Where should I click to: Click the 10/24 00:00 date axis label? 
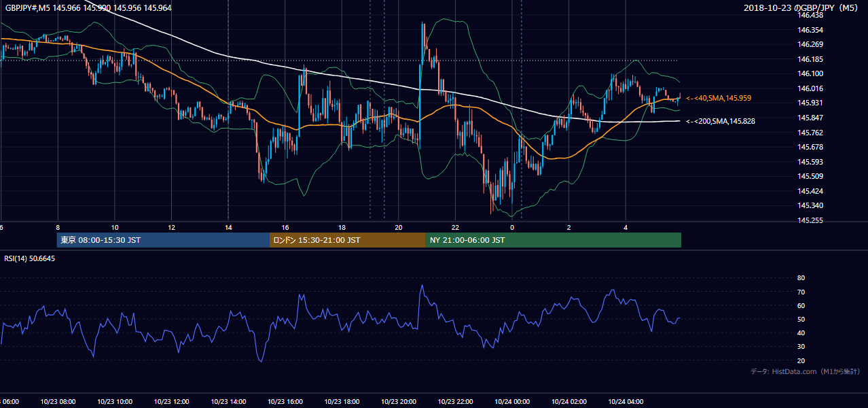coord(512,402)
